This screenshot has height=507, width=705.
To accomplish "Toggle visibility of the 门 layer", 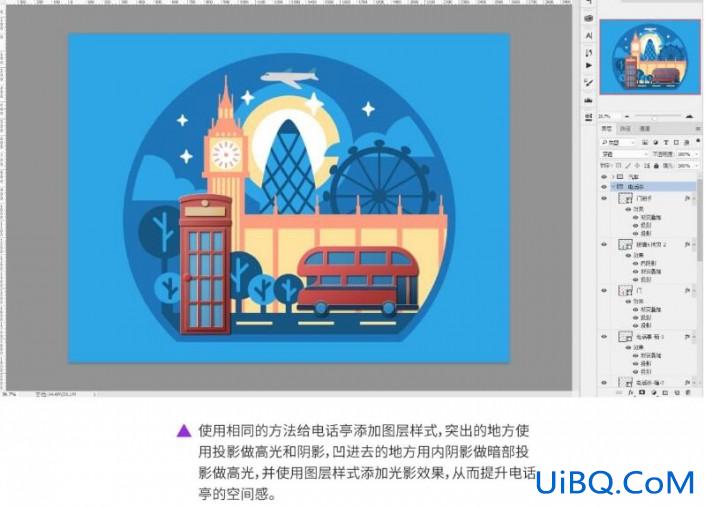I will pos(604,291).
